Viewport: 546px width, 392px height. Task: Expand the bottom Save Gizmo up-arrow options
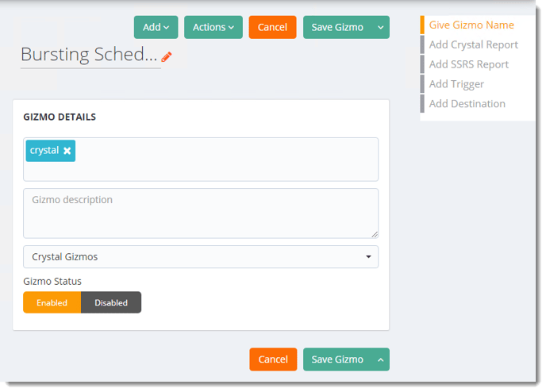click(381, 359)
